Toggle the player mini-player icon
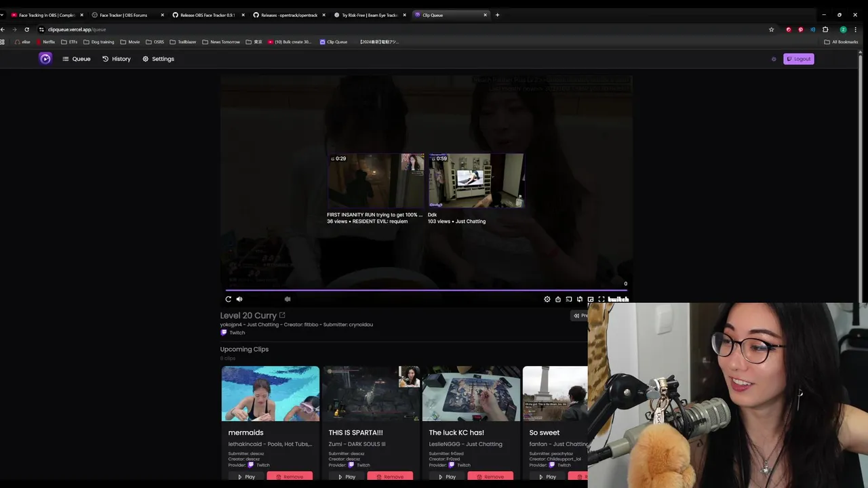 click(591, 299)
